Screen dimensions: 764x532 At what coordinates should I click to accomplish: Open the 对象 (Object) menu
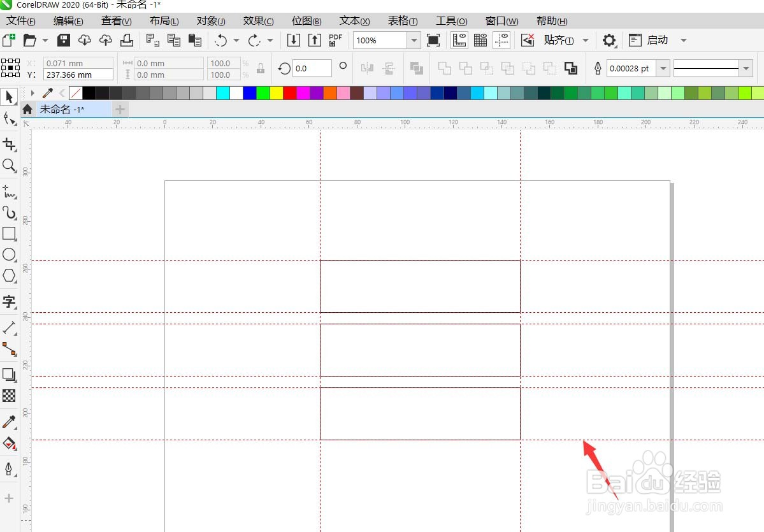coord(211,21)
